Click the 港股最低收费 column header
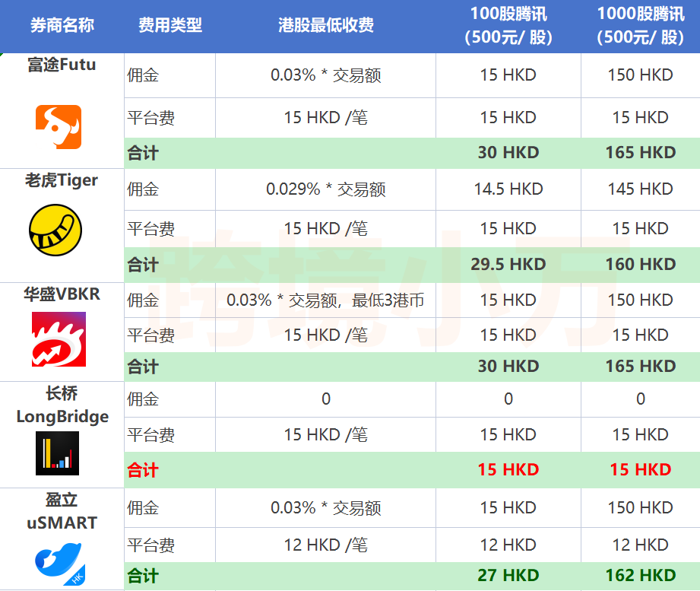Screen dimensions: 700x591 click(x=326, y=25)
